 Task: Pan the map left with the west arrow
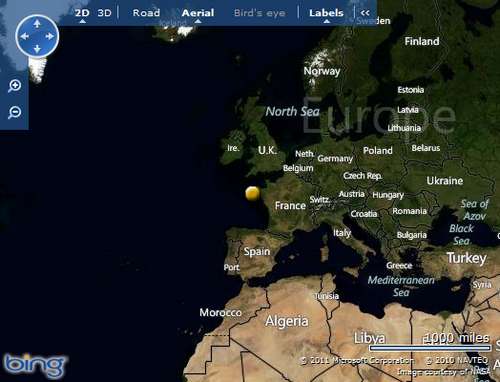(x=25, y=36)
